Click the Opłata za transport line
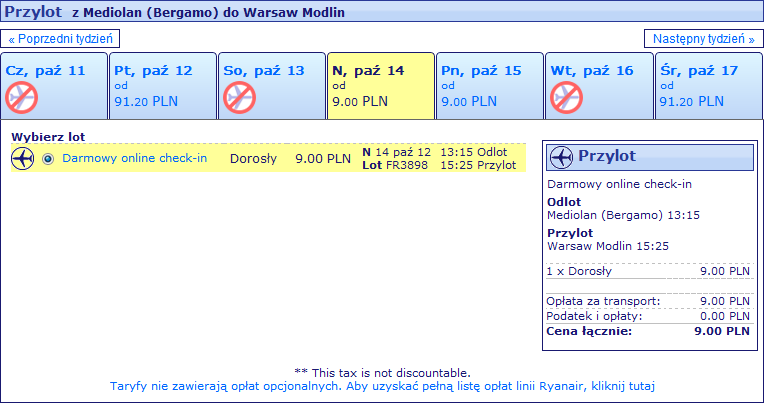764x403 pixels. point(649,301)
